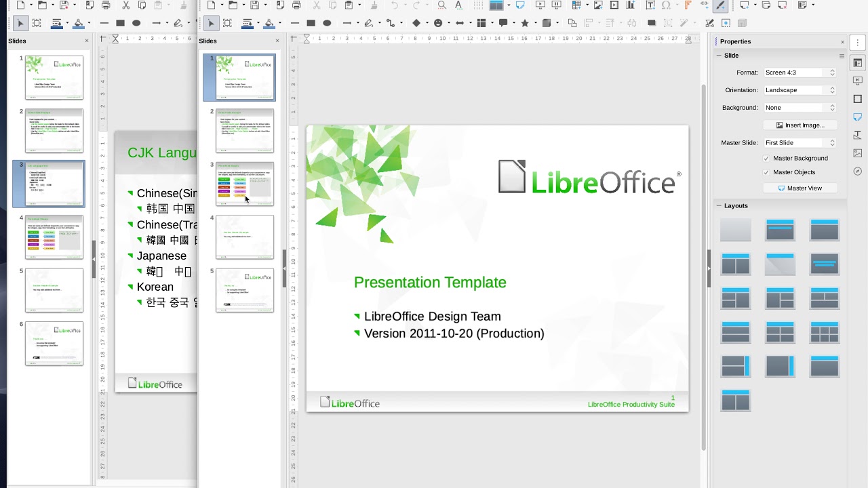Open Fill Color picker in front window
This screenshot has width=868, height=488.
269,23
